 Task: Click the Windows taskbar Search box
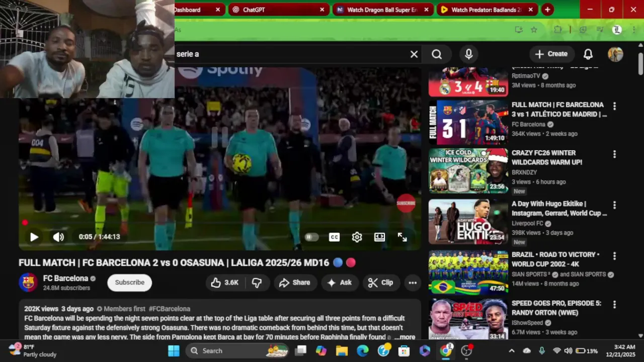[237, 351]
